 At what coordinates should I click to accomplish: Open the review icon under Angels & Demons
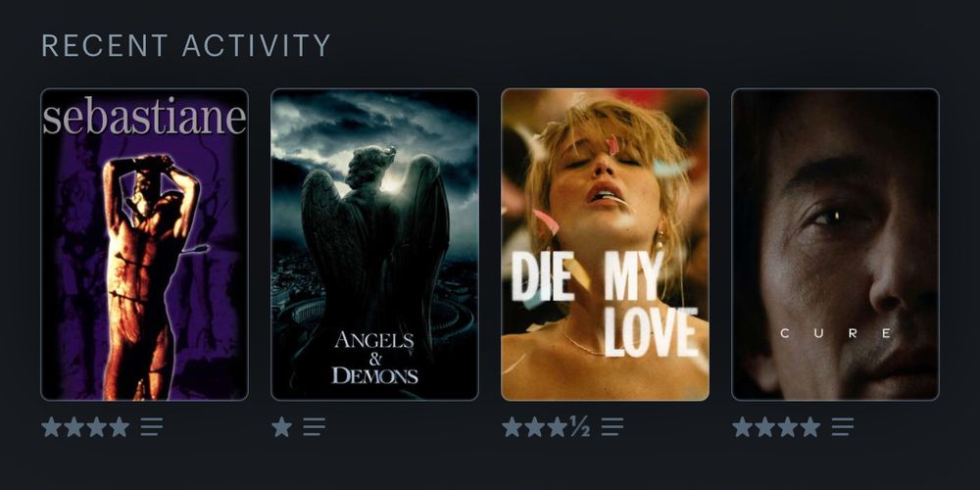(314, 427)
